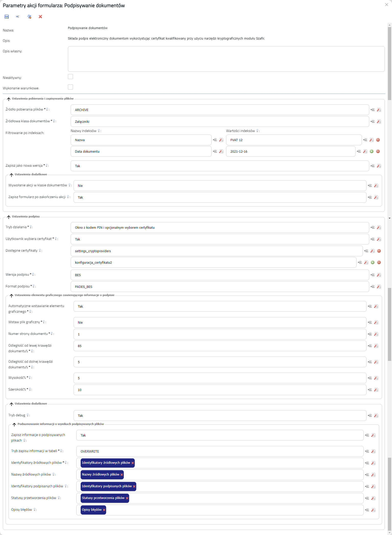Open function editor for Źródło pobierania plików
This screenshot has height=535, width=392.
(x=379, y=110)
